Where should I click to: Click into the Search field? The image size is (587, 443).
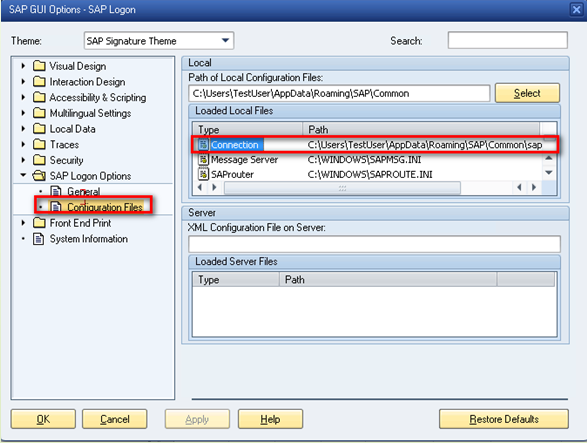[507, 40]
